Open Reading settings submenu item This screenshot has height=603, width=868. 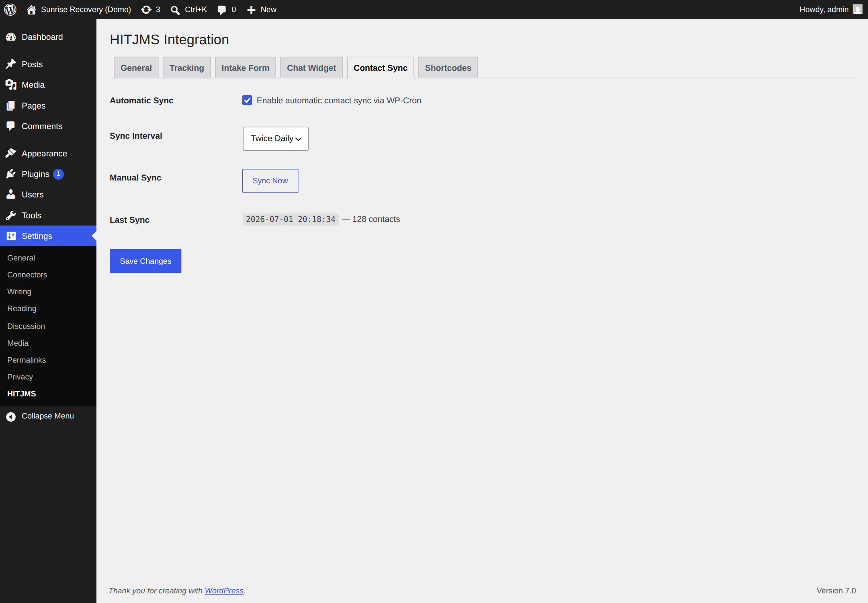(22, 308)
